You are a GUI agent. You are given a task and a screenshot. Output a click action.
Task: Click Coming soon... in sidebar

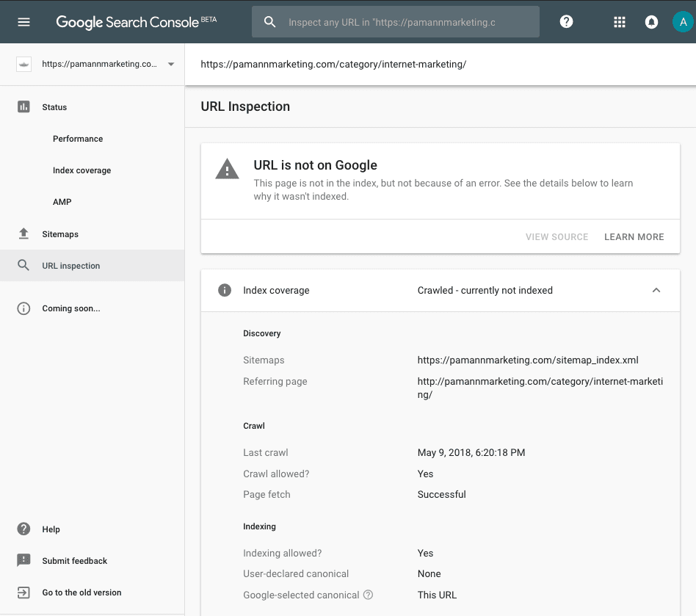[x=71, y=308]
